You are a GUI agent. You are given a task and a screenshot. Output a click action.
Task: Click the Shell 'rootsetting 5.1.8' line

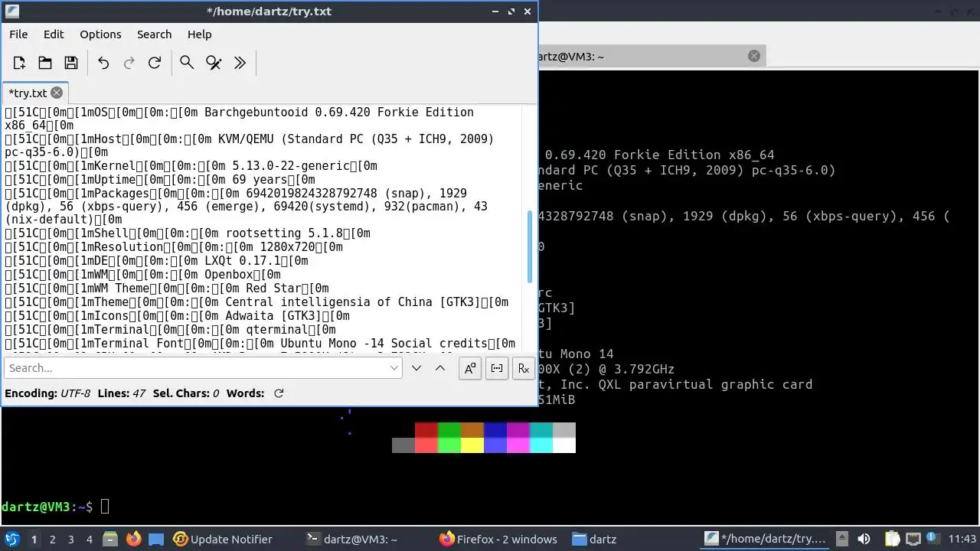[188, 233]
